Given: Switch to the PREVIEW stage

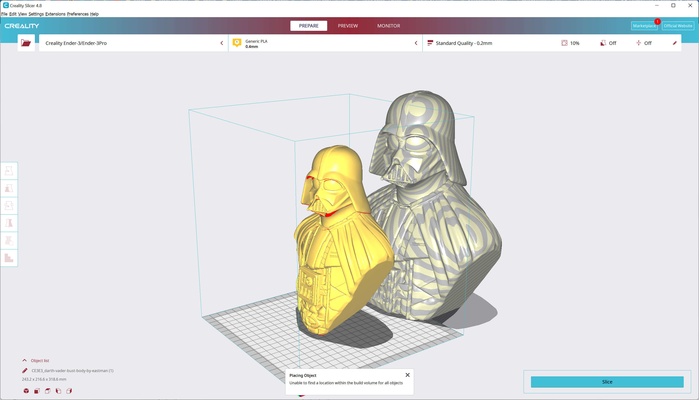Looking at the screenshot, I should click(348, 26).
